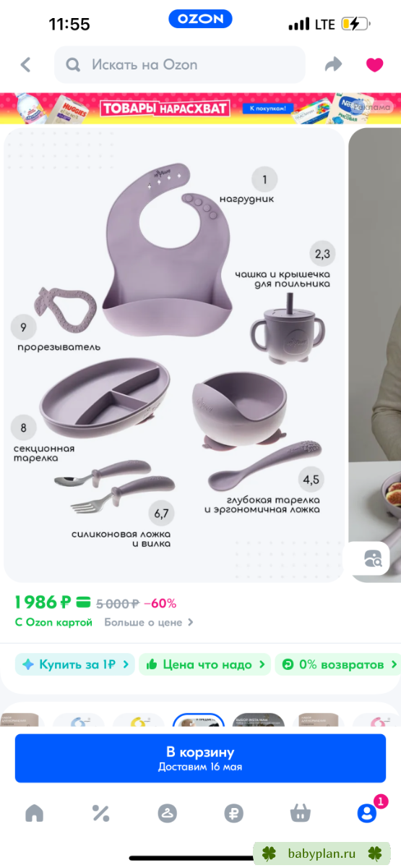The height and width of the screenshot is (868, 401).
Task: Add item with В корзину button
Action: [x=200, y=758]
